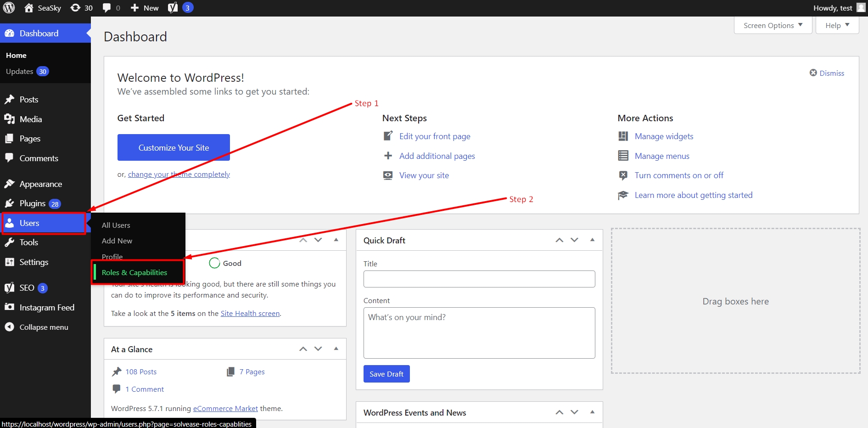
Task: Move Quick Draft panel down
Action: point(574,240)
